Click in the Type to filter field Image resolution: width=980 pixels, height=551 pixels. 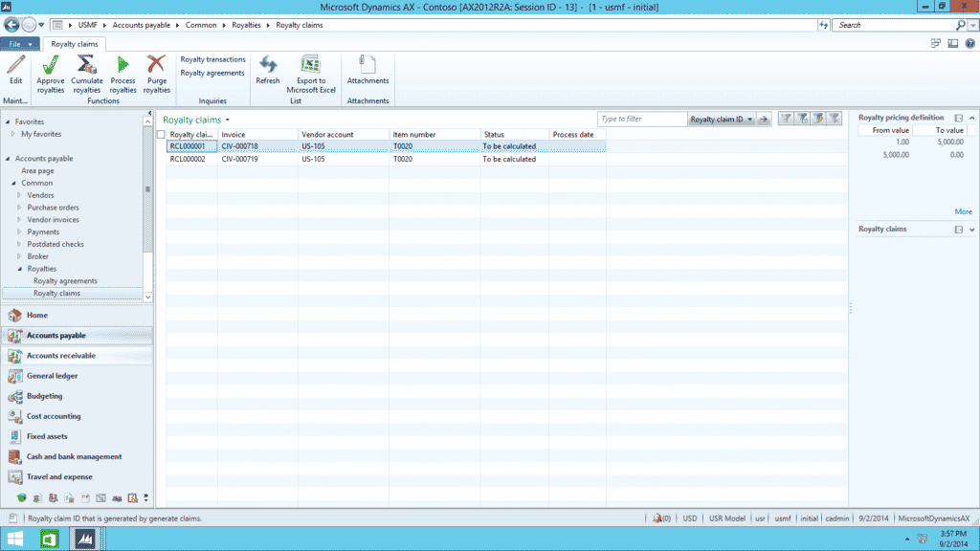pos(642,119)
